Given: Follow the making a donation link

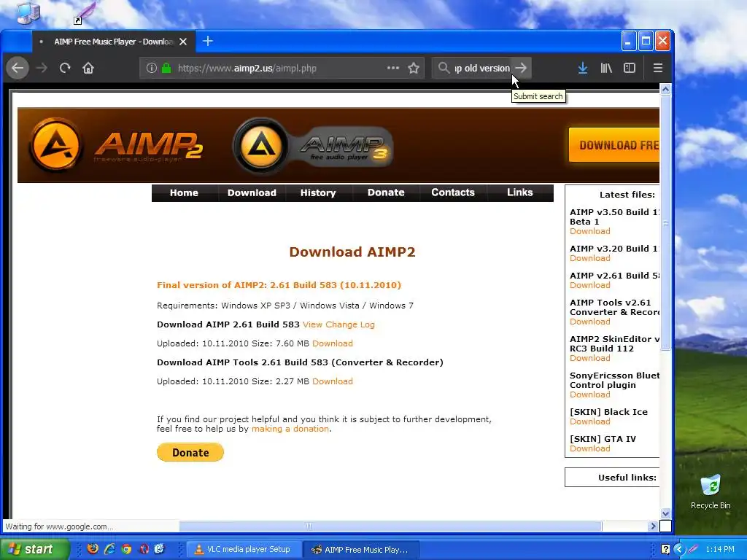Looking at the screenshot, I should point(290,429).
